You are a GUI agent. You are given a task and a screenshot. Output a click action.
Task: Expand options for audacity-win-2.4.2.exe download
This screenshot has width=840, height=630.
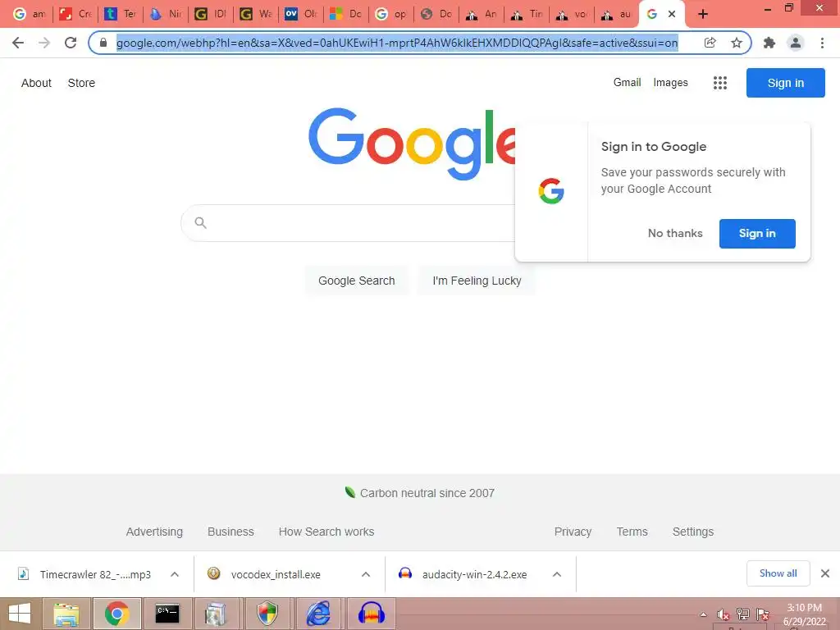click(x=557, y=574)
